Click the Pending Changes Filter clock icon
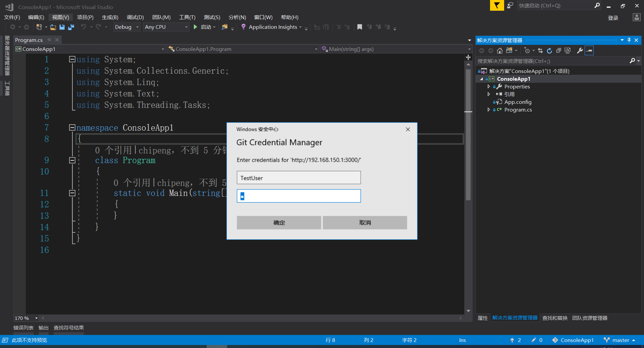The width and height of the screenshot is (644, 348). (527, 51)
